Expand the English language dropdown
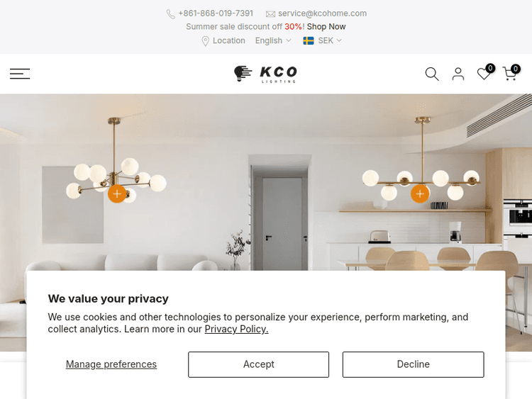532x399 pixels. coord(273,40)
